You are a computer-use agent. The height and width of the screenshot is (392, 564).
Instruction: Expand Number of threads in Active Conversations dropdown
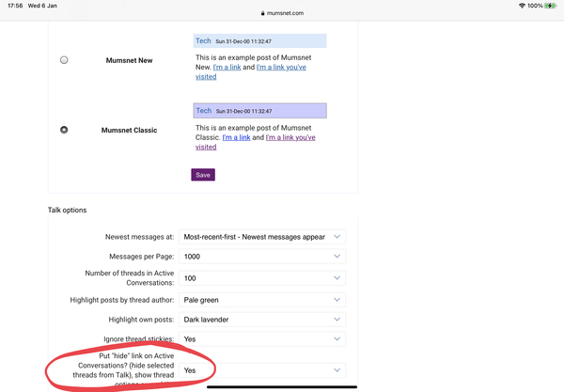pyautogui.click(x=262, y=278)
